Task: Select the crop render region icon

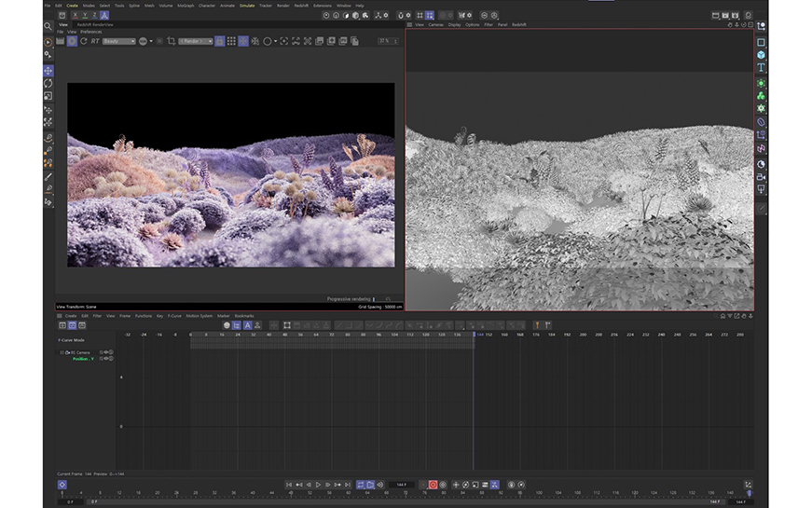Action: coord(171,41)
